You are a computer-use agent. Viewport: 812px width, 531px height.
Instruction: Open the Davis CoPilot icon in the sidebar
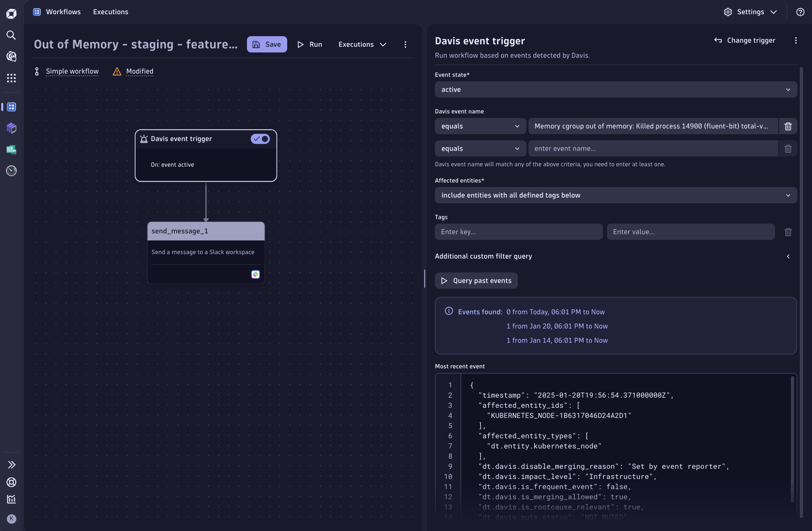point(11,57)
